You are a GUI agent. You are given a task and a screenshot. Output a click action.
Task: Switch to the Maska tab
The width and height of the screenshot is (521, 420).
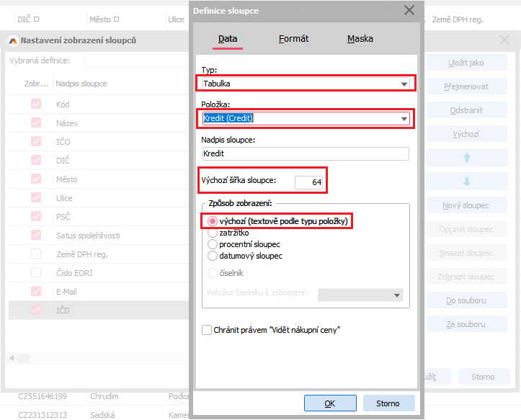click(x=360, y=39)
